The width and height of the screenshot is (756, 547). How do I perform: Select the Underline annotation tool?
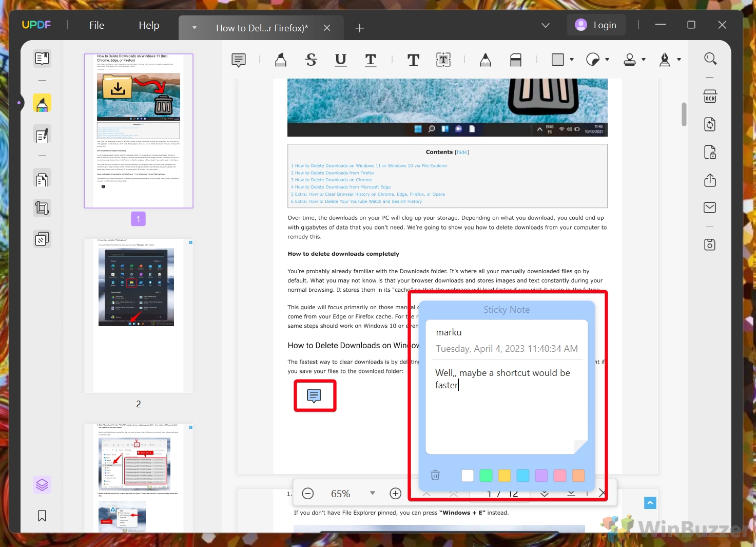click(x=340, y=60)
